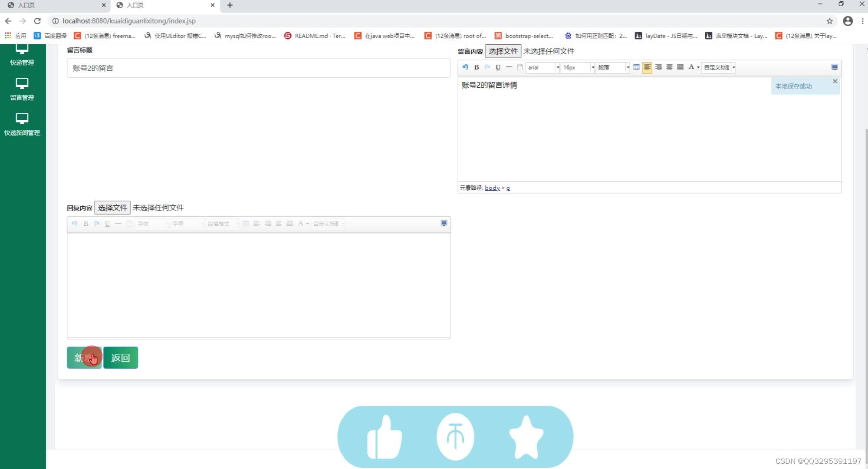This screenshot has width=868, height=469.
Task: Expand font color arrow in 留言内容 editor
Action: point(698,67)
